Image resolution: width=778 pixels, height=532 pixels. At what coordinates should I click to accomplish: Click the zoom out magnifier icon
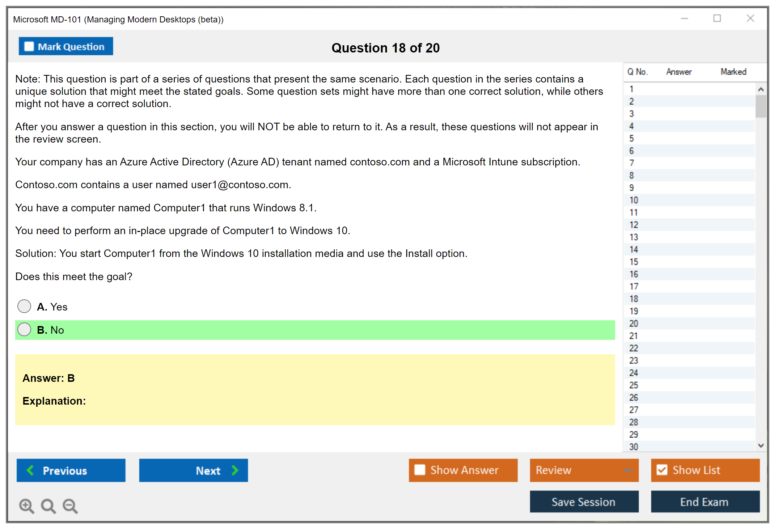click(x=70, y=506)
